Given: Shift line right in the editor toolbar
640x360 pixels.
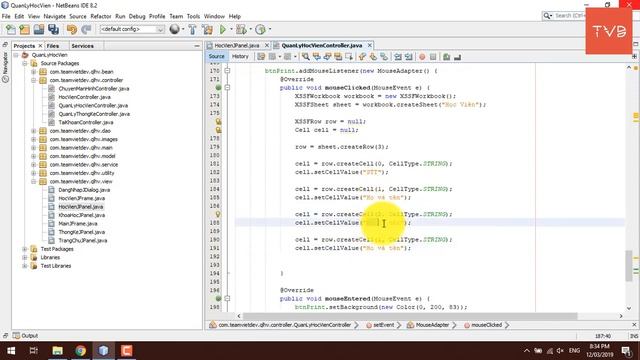Looking at the screenshot, I should pyautogui.click(x=408, y=57).
